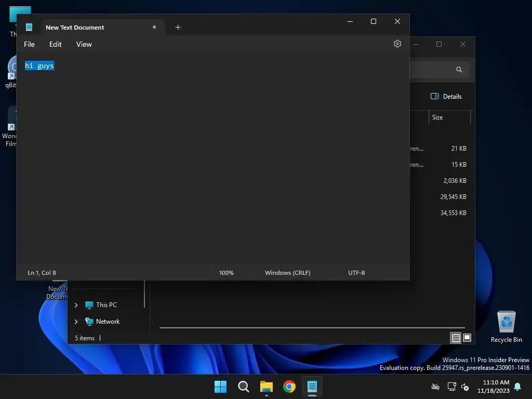532x399 pixels.
Task: Maximize the Notepad window
Action: [x=374, y=21]
